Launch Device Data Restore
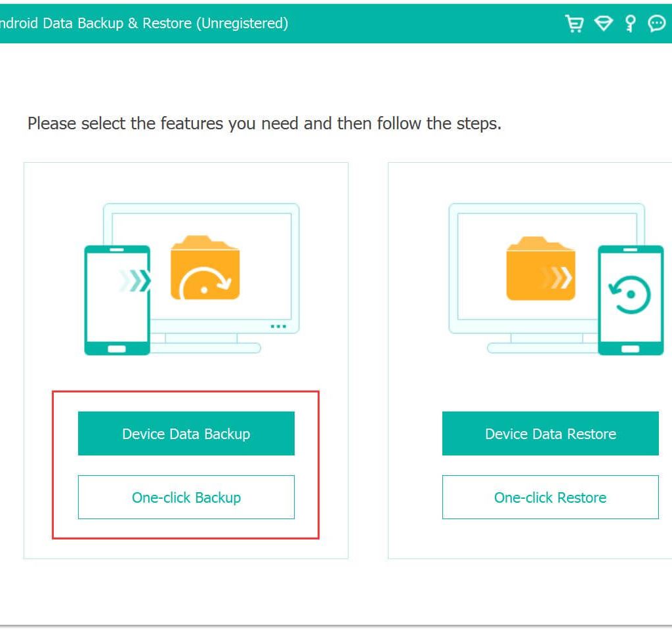Image resolution: width=672 pixels, height=632 pixels. 550,434
